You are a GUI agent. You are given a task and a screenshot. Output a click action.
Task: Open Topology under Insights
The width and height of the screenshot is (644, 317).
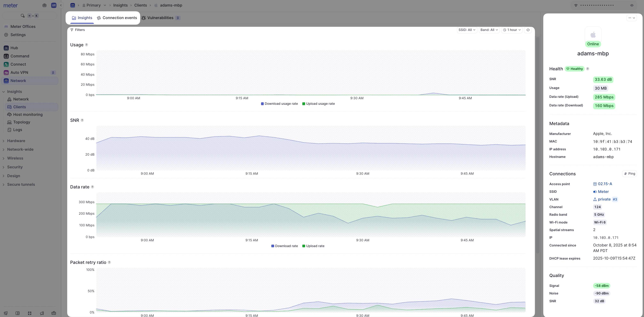coord(22,122)
